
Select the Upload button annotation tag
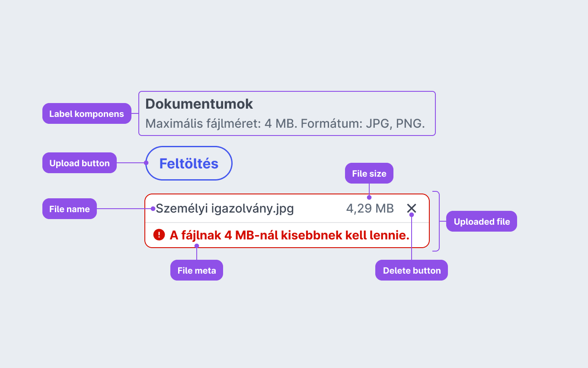click(80, 163)
